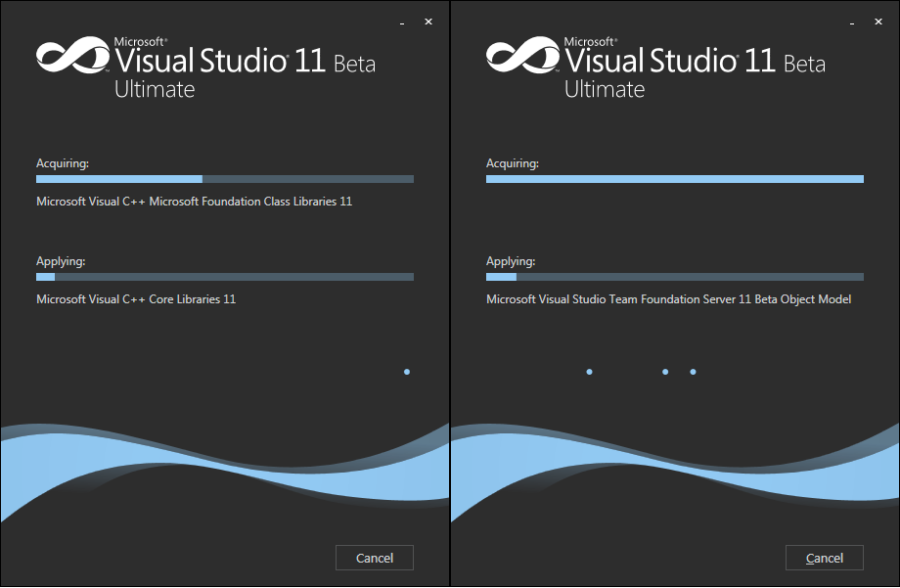Click the completed Acquiring progress bar in right window

pyautogui.click(x=675, y=179)
